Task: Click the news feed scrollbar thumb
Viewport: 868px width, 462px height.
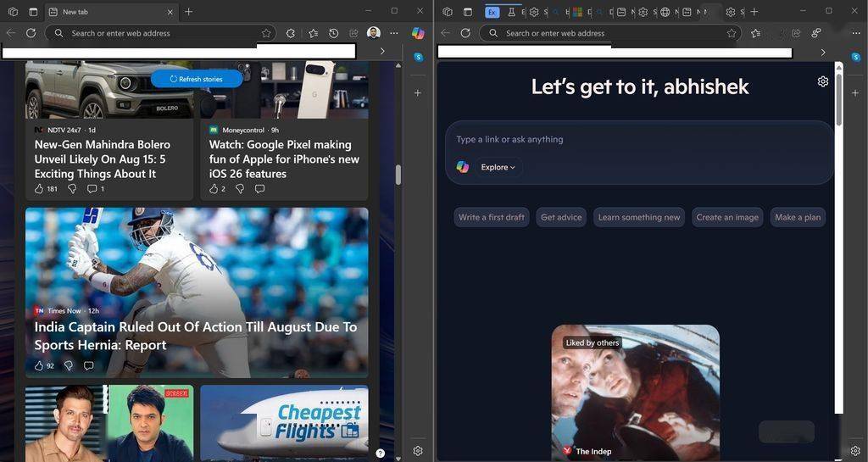Action: coord(398,175)
